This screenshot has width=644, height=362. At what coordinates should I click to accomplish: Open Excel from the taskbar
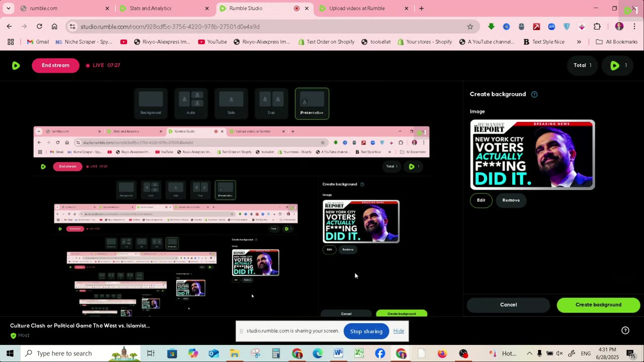(359, 353)
